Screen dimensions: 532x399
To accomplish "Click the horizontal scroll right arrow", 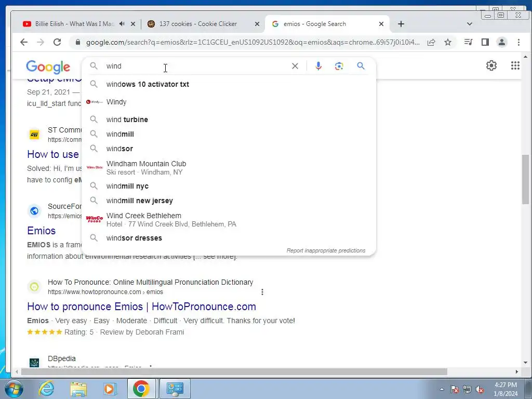I will pos(517,372).
